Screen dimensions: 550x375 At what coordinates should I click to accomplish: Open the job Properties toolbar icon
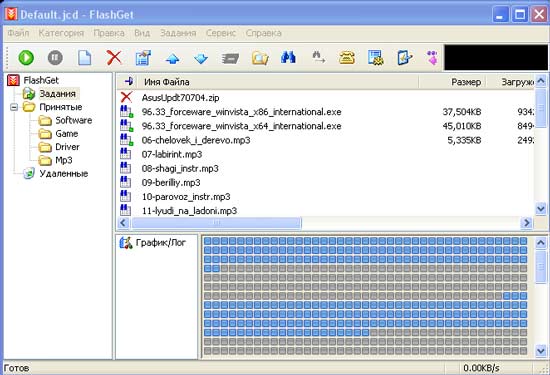[143, 58]
